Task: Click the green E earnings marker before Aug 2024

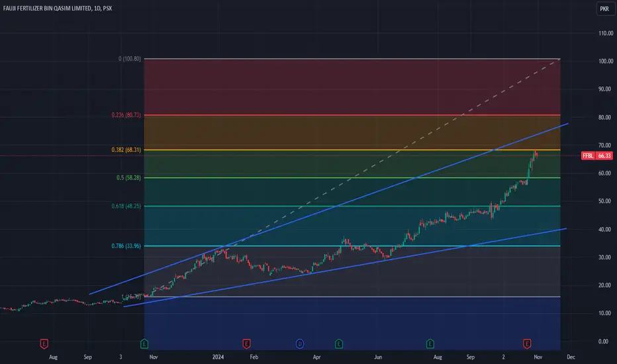Action: [430, 344]
